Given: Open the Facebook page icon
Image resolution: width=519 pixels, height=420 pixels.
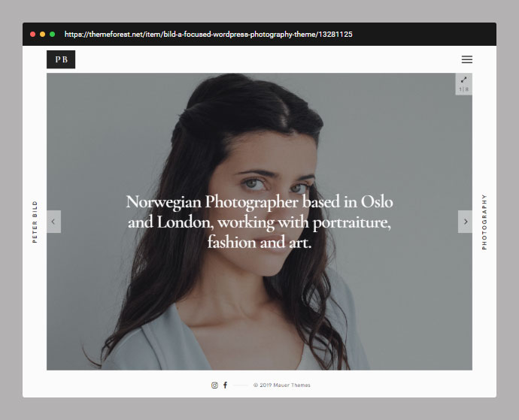Looking at the screenshot, I should [x=225, y=385].
